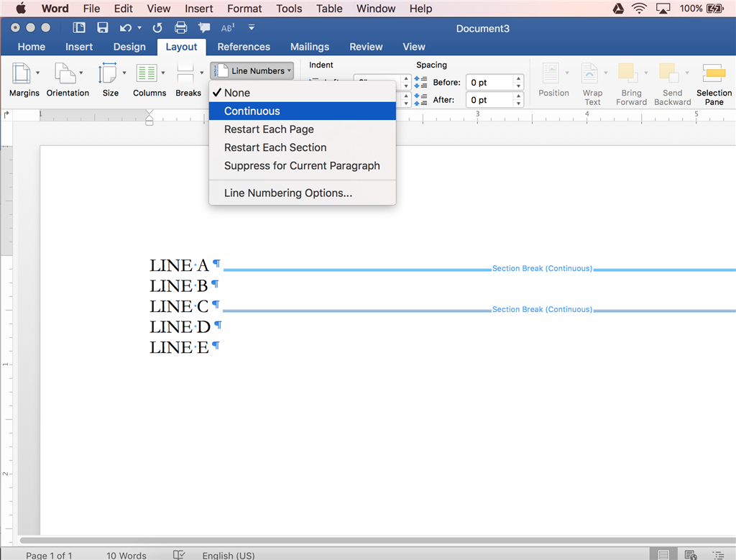Switch to Web Layout view icon
Image resolution: width=736 pixels, height=560 pixels.
(x=690, y=555)
